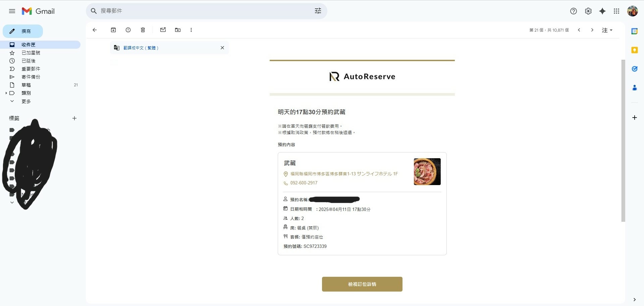
Task: Open Google Keep in the side panel
Action: [x=635, y=50]
